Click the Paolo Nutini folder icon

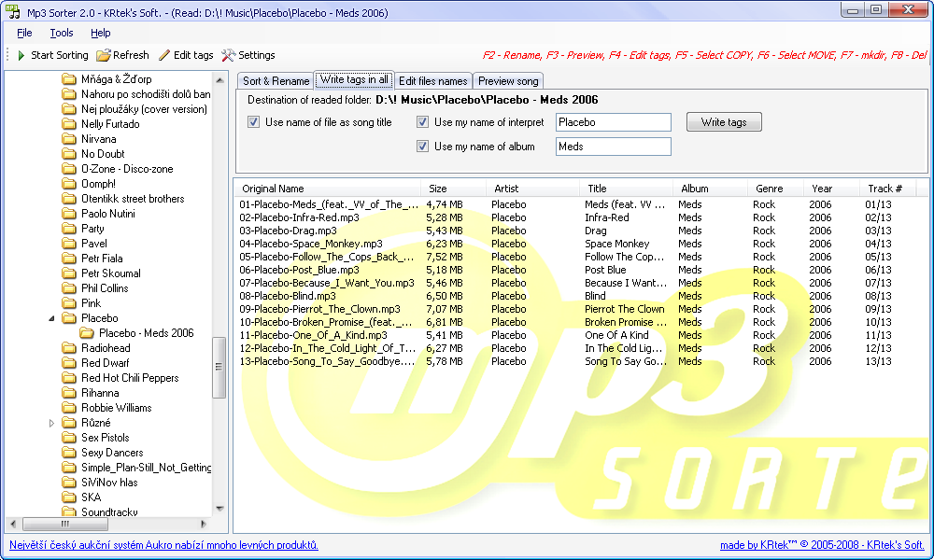(x=69, y=213)
